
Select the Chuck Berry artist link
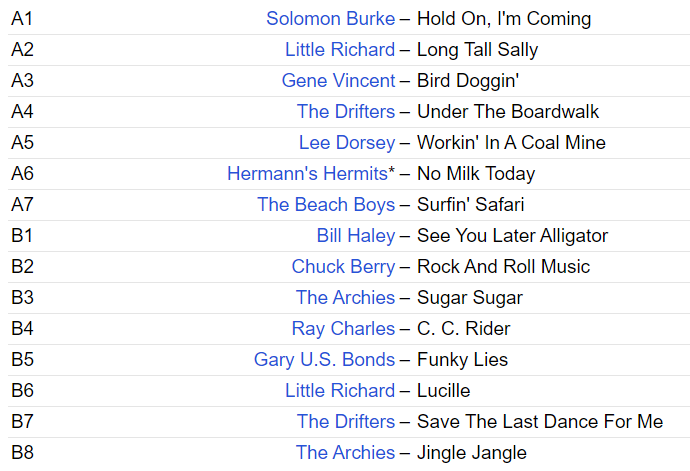point(343,266)
